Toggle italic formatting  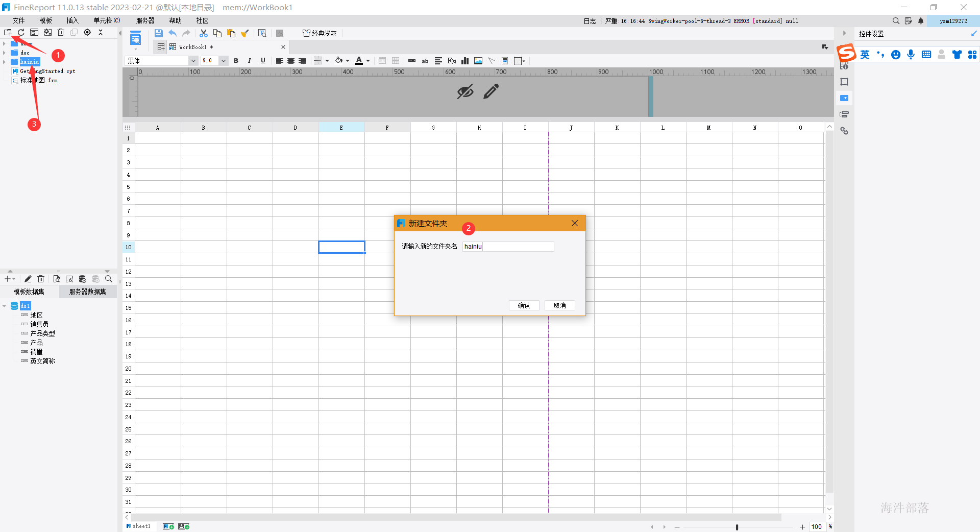[249, 61]
